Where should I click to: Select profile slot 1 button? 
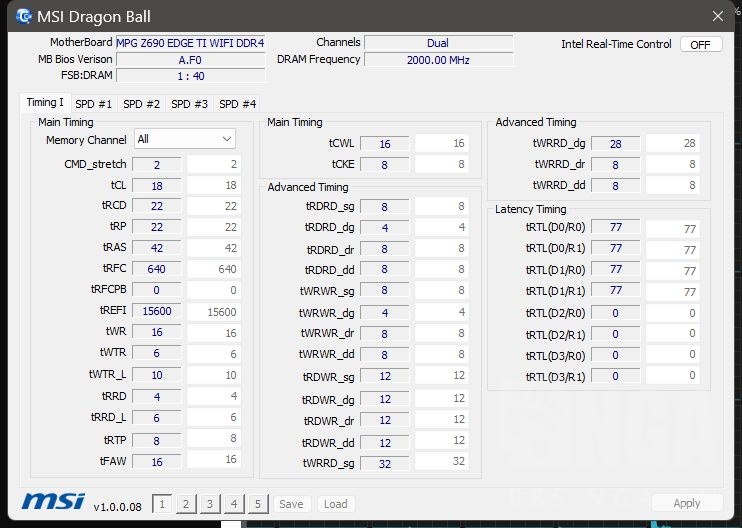pyautogui.click(x=162, y=504)
